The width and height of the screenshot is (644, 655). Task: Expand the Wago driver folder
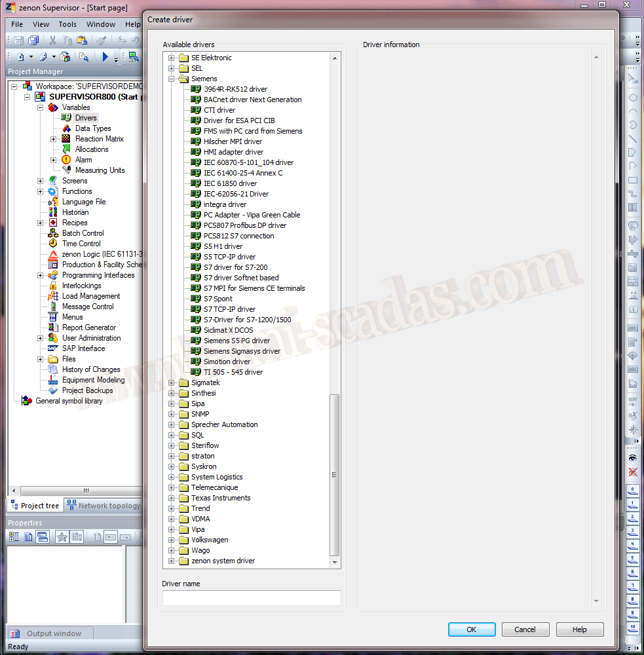pyautogui.click(x=172, y=550)
